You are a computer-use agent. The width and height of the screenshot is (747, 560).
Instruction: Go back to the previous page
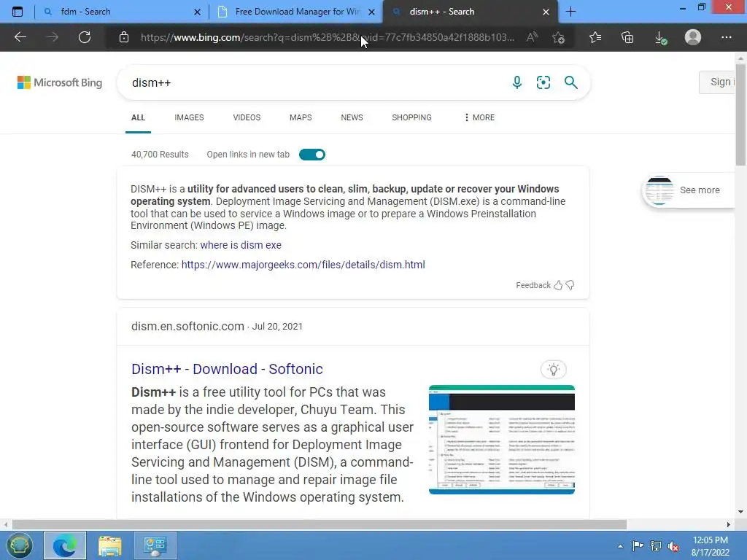(20, 37)
